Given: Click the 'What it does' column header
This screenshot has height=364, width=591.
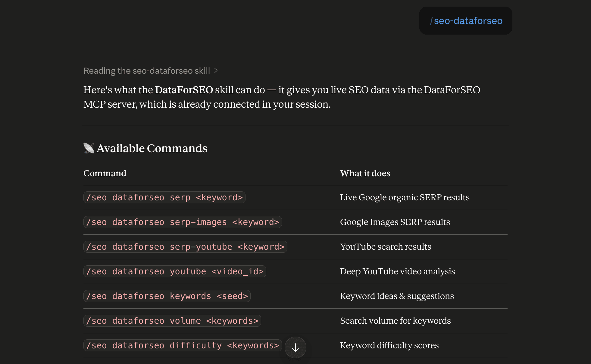Looking at the screenshot, I should point(365,173).
